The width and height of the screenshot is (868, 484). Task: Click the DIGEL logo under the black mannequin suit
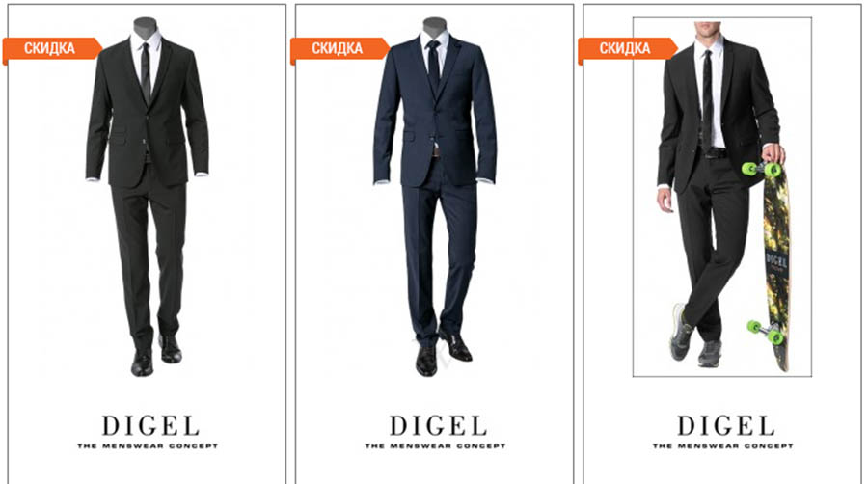pos(150,426)
